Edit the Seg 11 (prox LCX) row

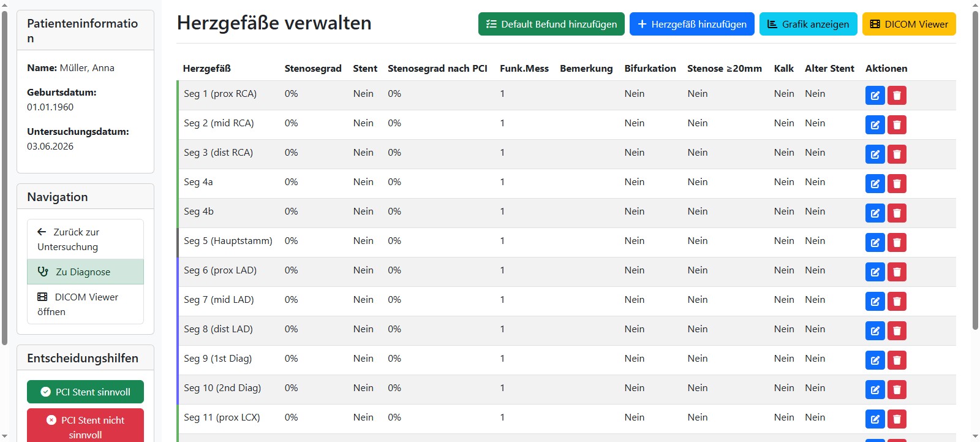875,419
